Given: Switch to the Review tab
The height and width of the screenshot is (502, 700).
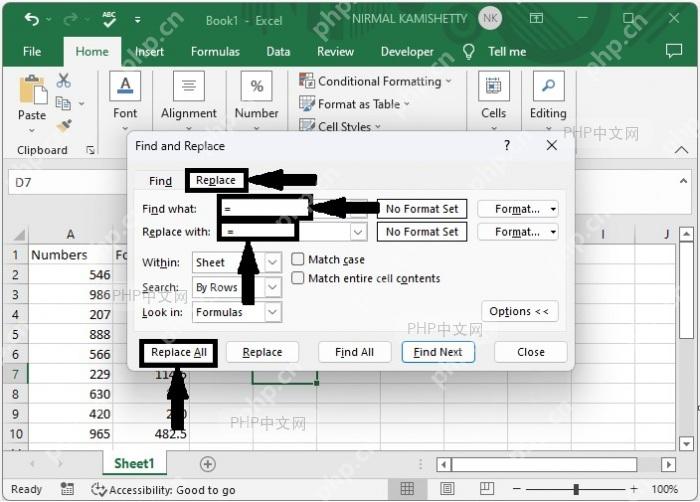Looking at the screenshot, I should click(335, 51).
